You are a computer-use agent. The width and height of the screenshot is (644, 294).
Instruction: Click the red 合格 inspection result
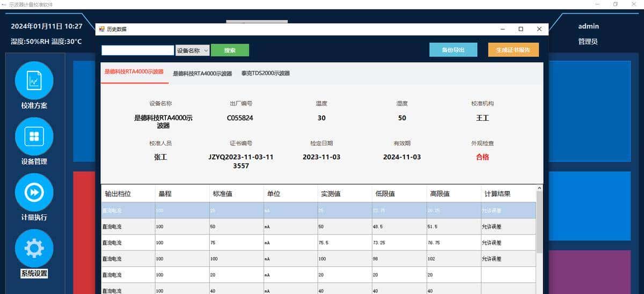click(482, 157)
